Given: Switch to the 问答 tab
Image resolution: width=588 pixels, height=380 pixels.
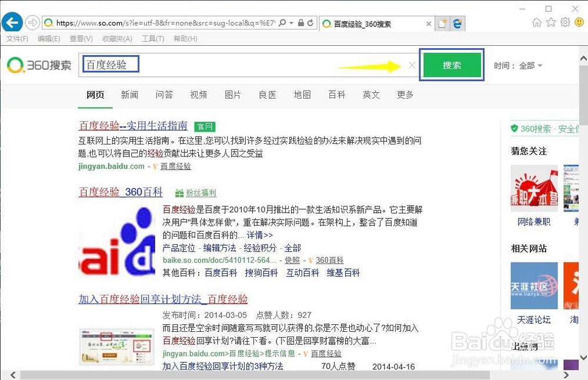Looking at the screenshot, I should tap(164, 95).
